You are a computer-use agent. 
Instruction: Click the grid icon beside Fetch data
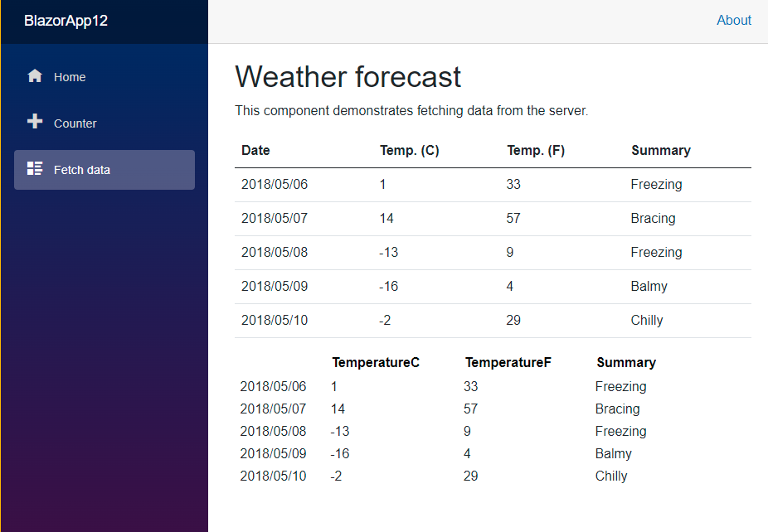[x=35, y=168]
